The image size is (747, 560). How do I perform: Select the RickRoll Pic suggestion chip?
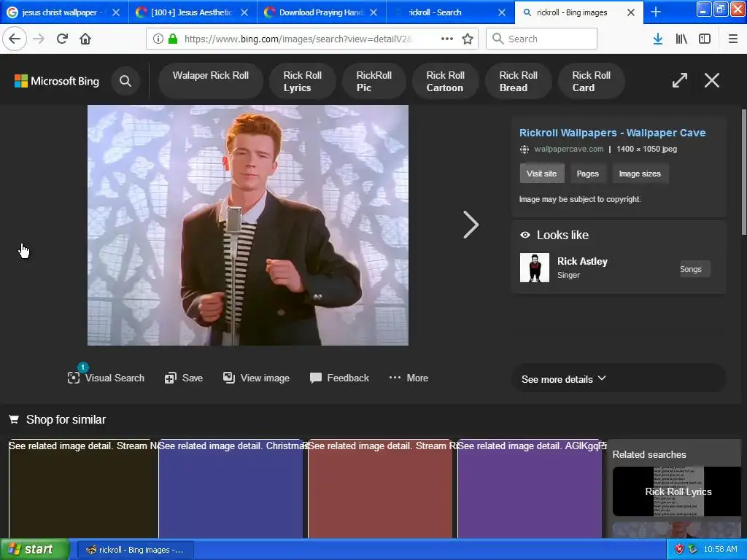[374, 81]
